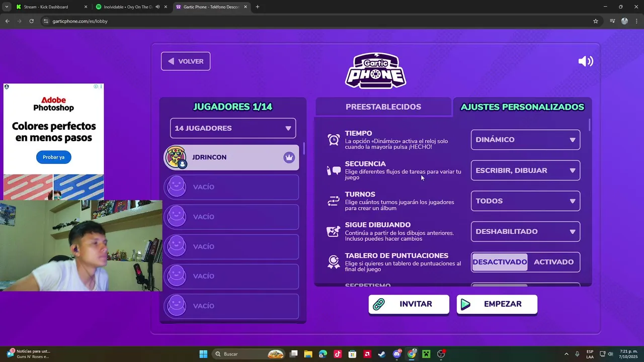Viewport: 644px width, 362px height.
Task: Open Minecraft from the taskbar
Action: click(427, 354)
